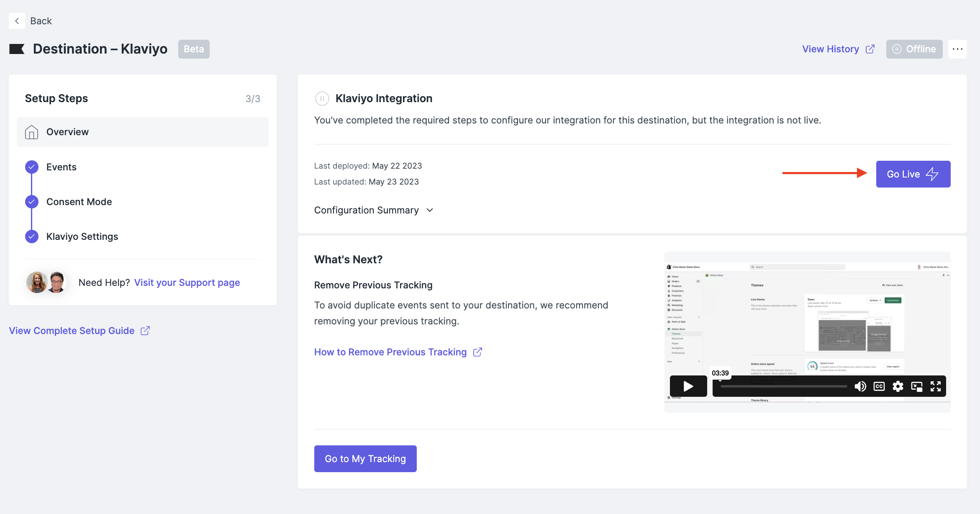Click the back arrow to return
980x514 pixels.
(x=17, y=21)
